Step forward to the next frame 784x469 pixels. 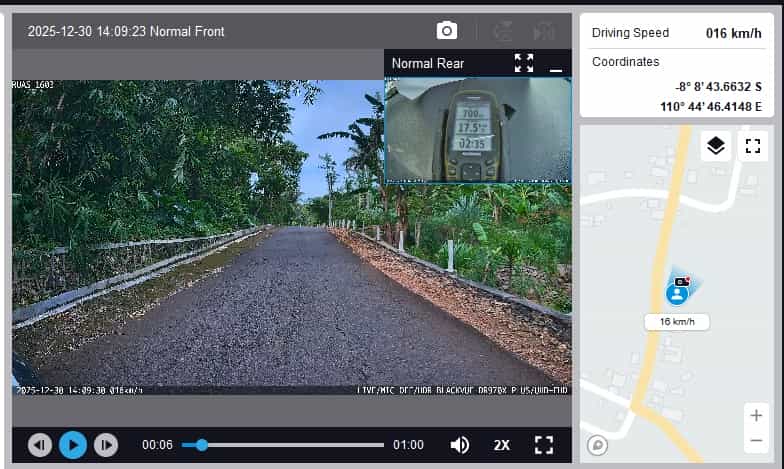pyautogui.click(x=106, y=445)
